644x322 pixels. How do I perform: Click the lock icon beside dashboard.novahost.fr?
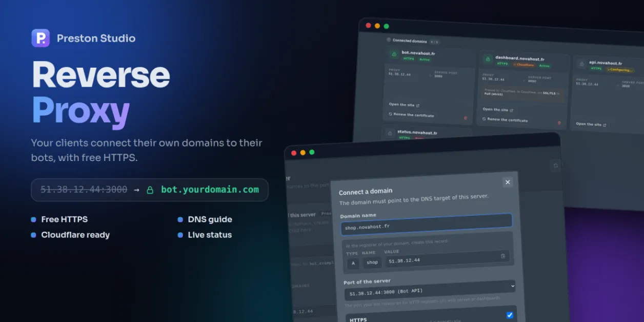[487, 59]
